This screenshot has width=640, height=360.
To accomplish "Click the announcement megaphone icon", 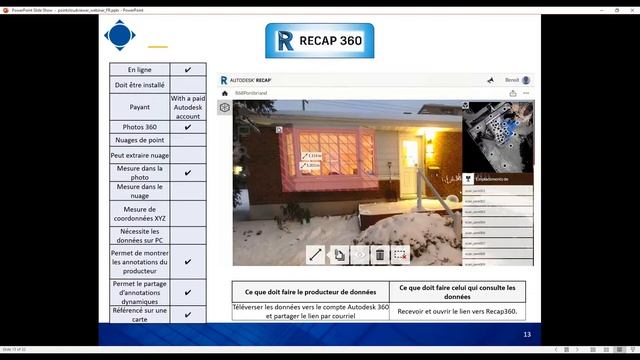I will [x=491, y=80].
